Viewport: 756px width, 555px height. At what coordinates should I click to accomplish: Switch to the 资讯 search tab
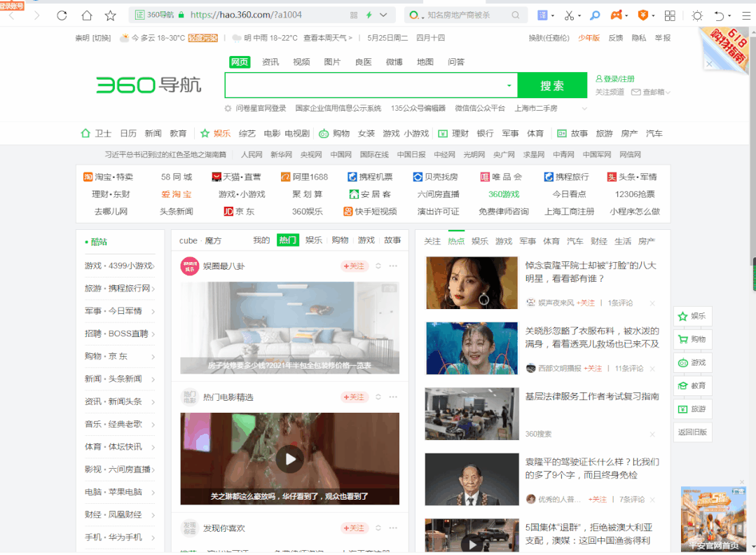(x=270, y=62)
